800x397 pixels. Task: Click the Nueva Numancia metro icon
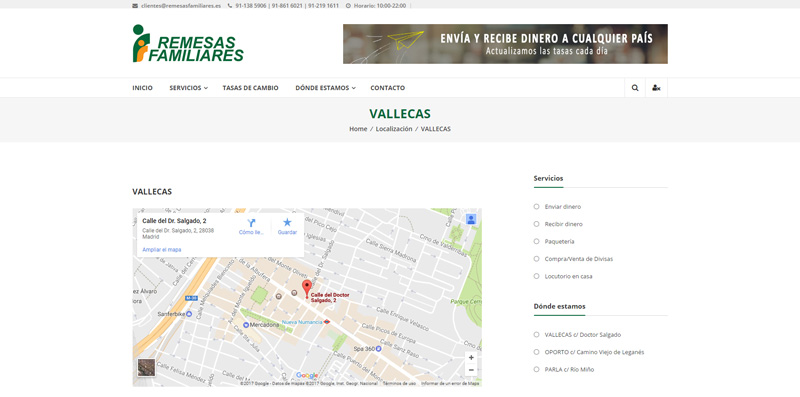(327, 322)
